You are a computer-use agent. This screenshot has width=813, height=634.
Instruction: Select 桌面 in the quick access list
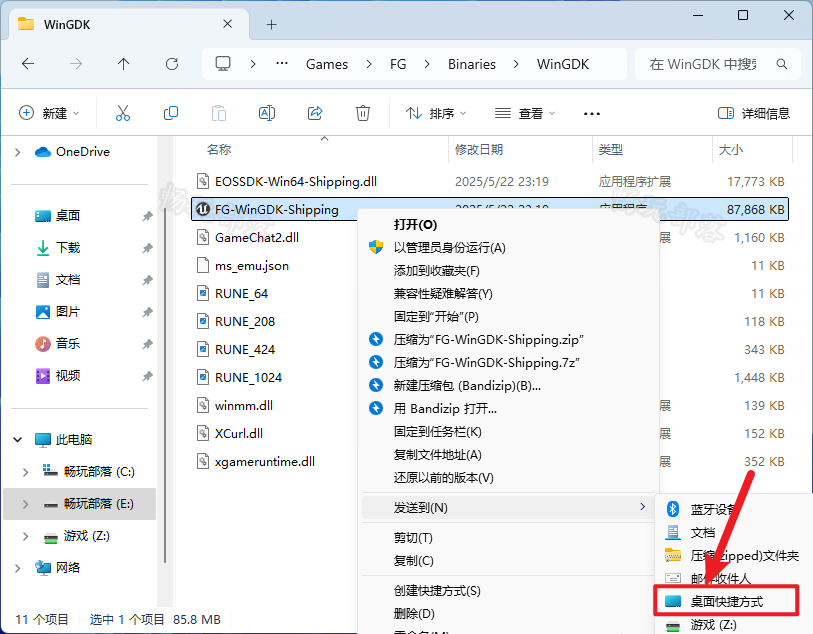pyautogui.click(x=67, y=216)
